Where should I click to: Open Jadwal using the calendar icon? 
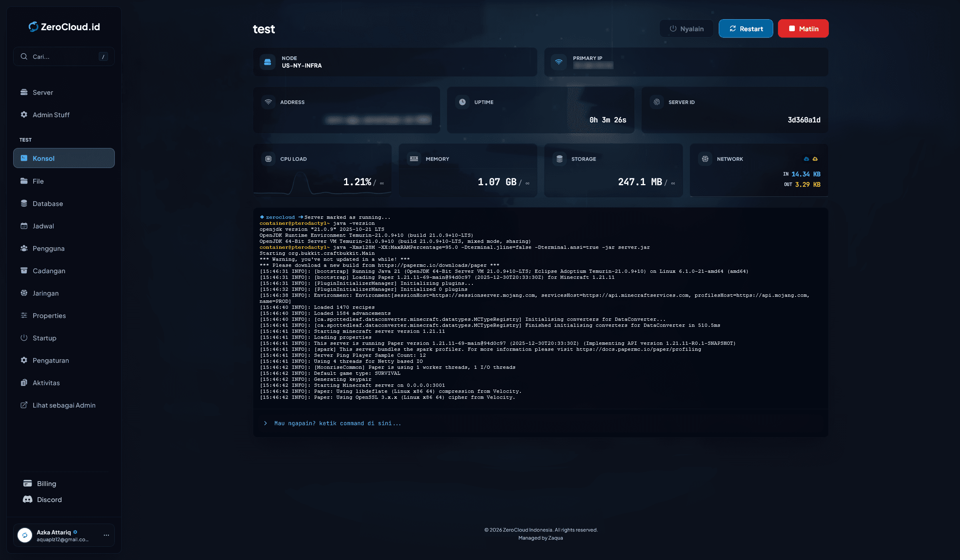24,226
